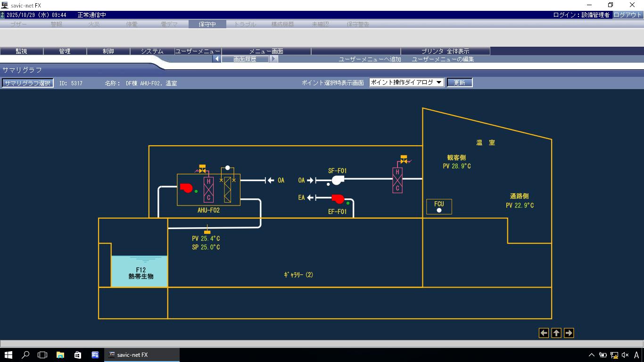644x362 pixels.
Task: Open File Explorer from the taskbar
Action: click(x=60, y=355)
